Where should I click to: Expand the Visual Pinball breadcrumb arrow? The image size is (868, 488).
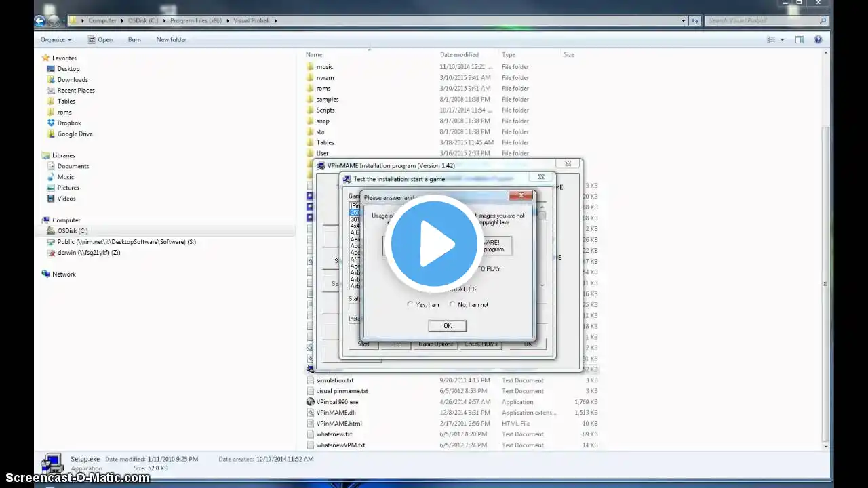pyautogui.click(x=275, y=21)
